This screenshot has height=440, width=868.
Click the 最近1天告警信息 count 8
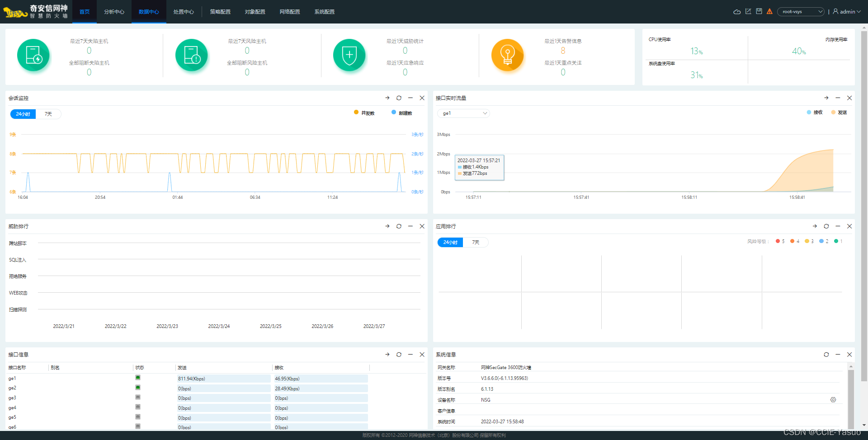[x=563, y=51]
